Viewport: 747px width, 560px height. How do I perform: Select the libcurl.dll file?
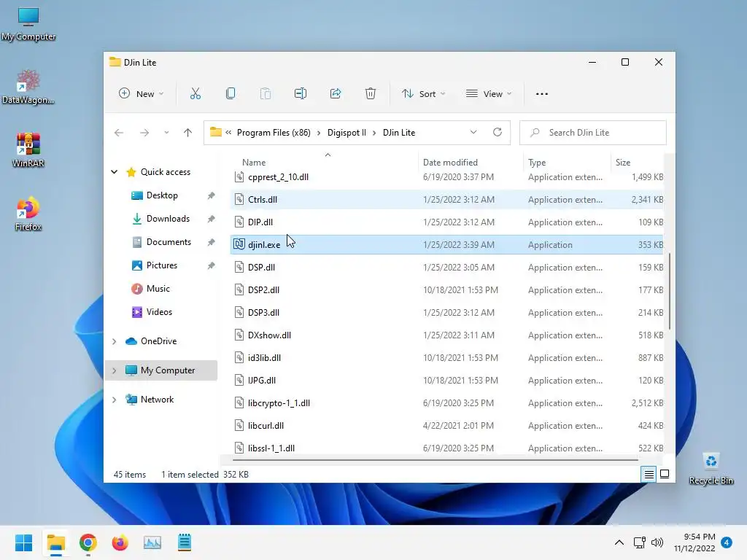446,426
